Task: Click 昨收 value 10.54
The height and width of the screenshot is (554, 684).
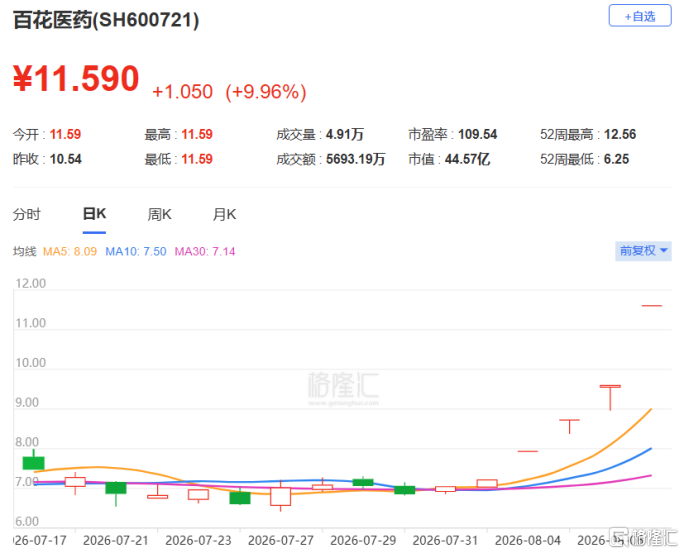Action: [65, 159]
